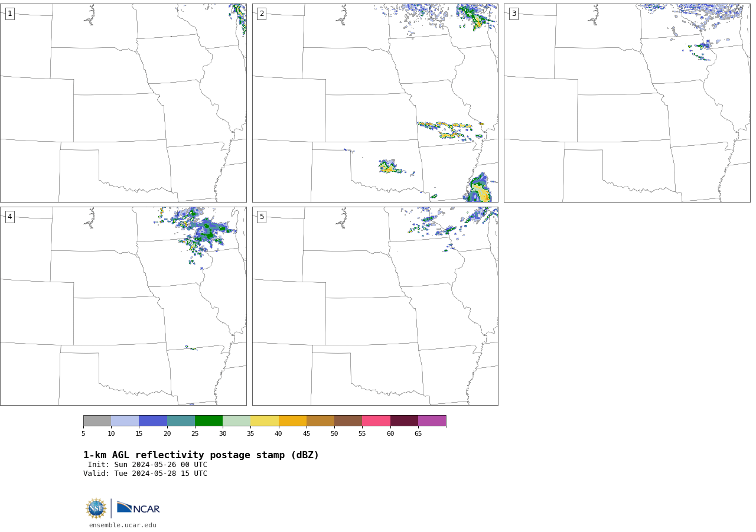The width and height of the screenshot is (756, 532).
Task: Click the title '1-km AGL reflectivity postage stamp (dBZ)'
Action: point(201,455)
